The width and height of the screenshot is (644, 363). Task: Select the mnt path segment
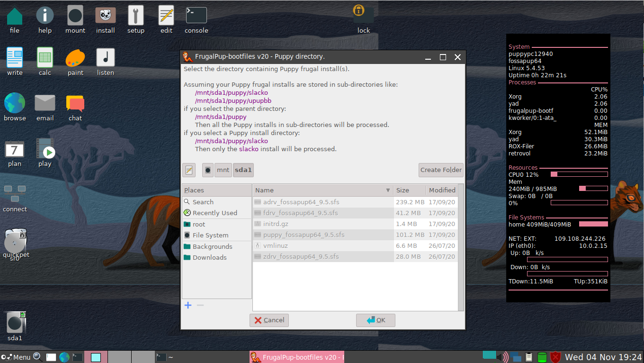(223, 170)
